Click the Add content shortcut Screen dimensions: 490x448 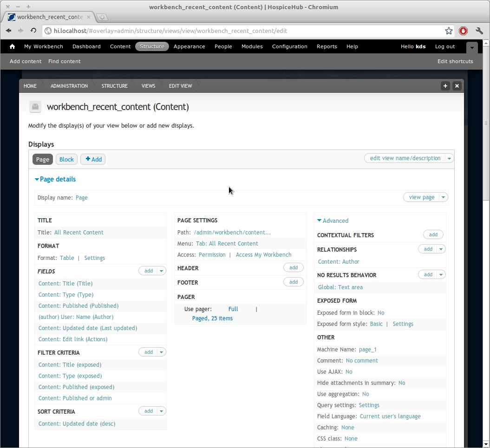(26, 61)
